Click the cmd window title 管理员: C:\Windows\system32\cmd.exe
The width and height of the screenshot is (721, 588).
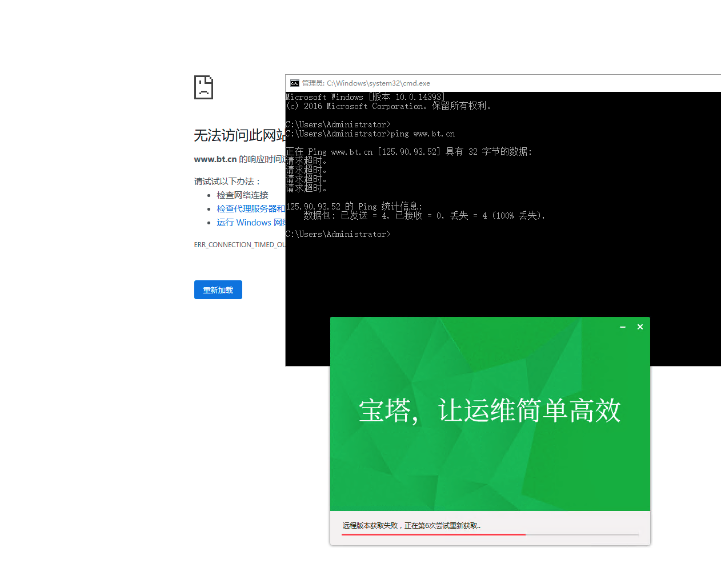click(366, 83)
